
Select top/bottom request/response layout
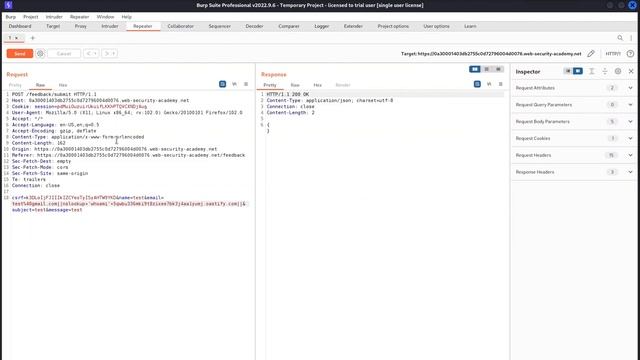487,69
